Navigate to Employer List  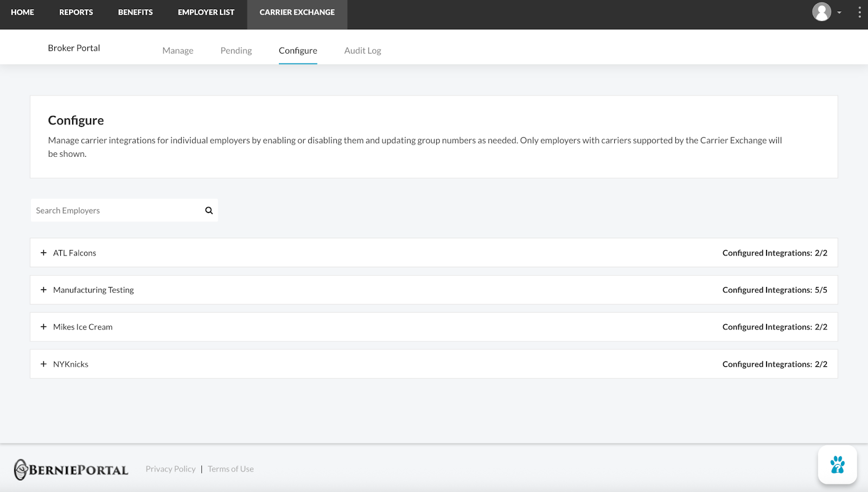(x=206, y=12)
